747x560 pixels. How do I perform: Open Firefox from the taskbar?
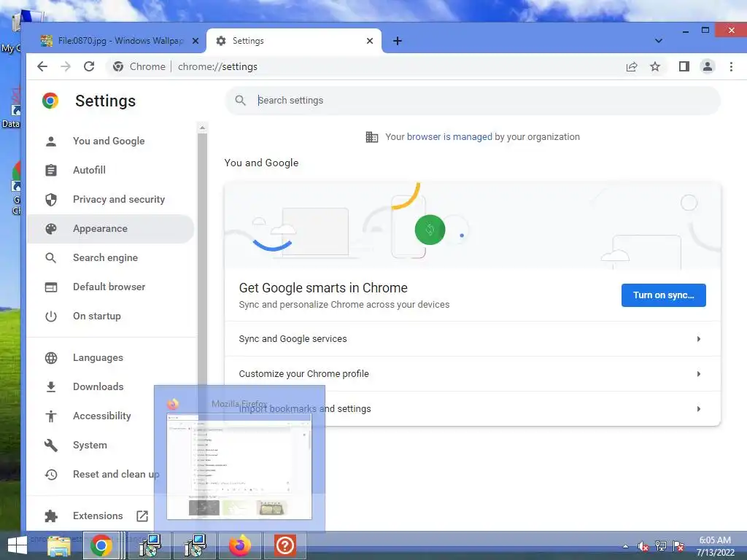[239, 545]
